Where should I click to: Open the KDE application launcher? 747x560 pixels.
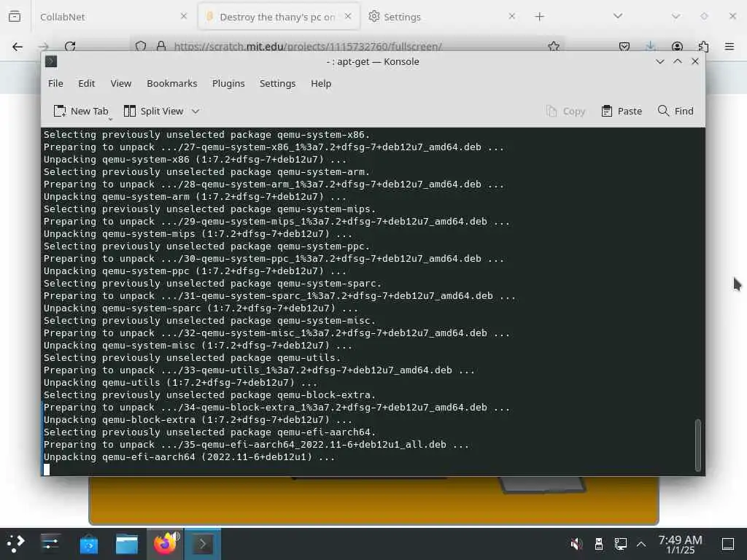(x=16, y=544)
